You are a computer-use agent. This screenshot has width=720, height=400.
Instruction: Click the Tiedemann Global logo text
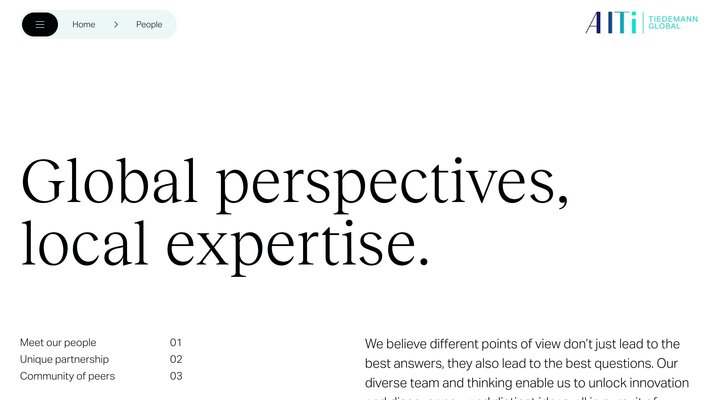coord(672,23)
